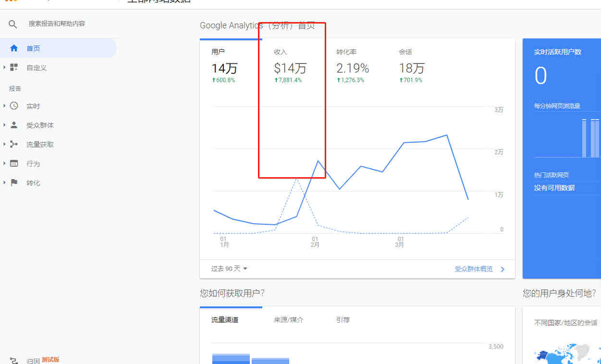This screenshot has width=601, height=364.
Task: Click the 18万 sessions value
Action: (x=412, y=68)
